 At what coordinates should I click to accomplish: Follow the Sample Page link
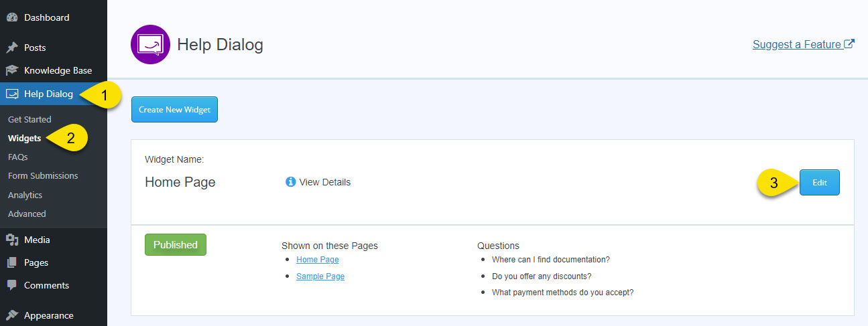[320, 276]
